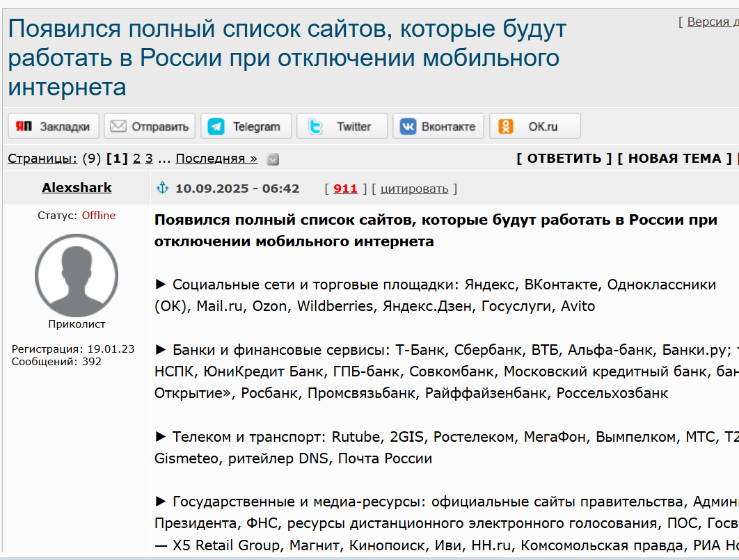Open the Страницы link
The height and width of the screenshot is (560, 739).
[x=42, y=159]
